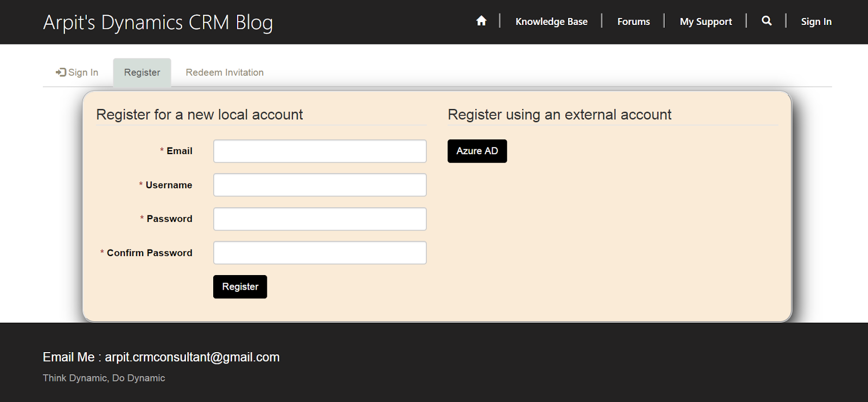Open My Support navigation item
Image resolution: width=868 pixels, height=402 pixels.
[705, 22]
